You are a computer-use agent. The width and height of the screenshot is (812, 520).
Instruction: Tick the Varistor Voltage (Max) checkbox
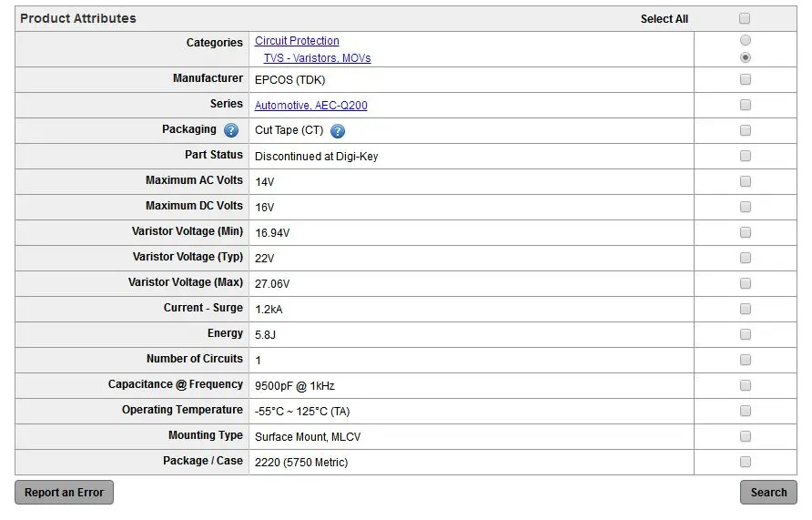coord(746,283)
